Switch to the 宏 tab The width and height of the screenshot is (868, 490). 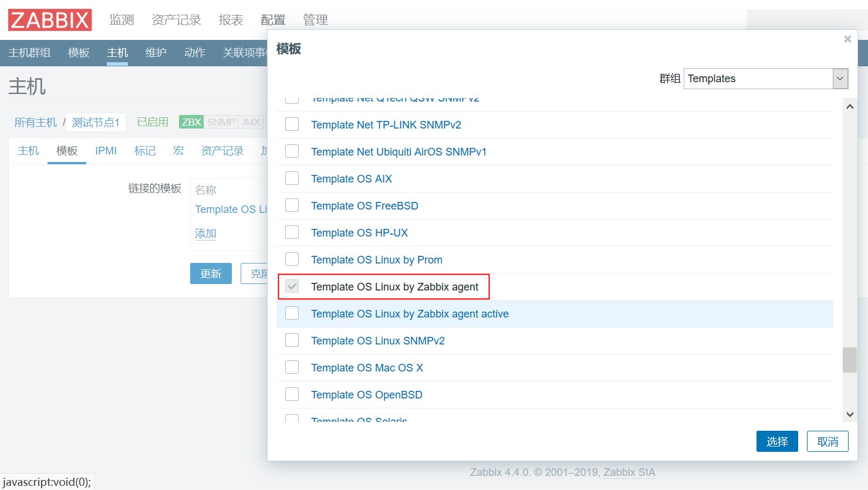tap(178, 151)
